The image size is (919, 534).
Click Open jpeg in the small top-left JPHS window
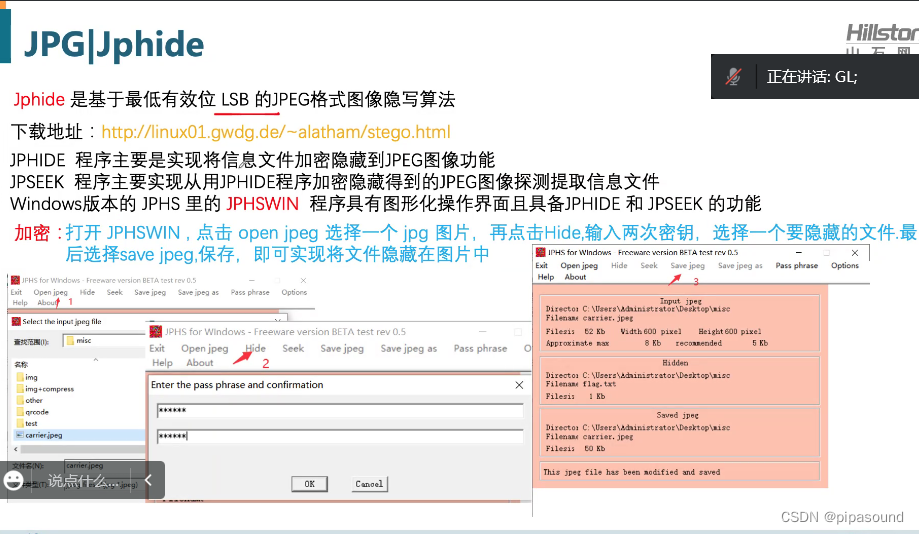[x=50, y=292]
